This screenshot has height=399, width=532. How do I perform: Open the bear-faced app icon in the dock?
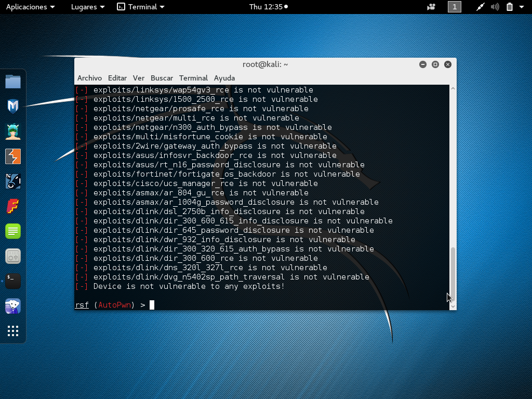point(13,306)
